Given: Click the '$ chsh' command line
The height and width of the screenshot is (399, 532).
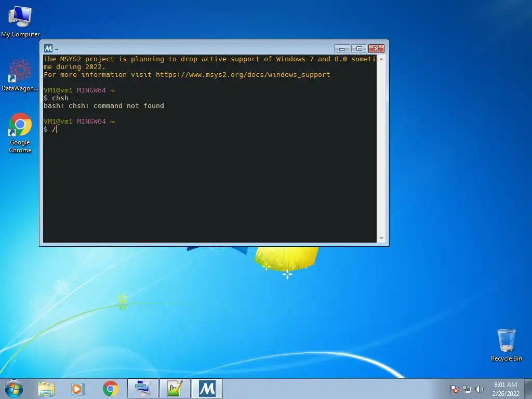Looking at the screenshot, I should pos(56,98).
